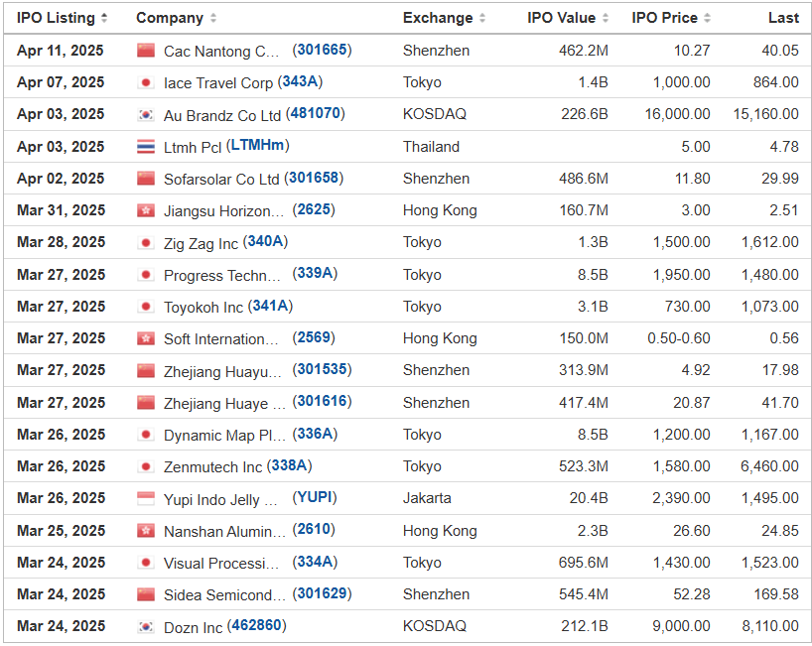
Task: Open ticker link 301629
Action: point(322,593)
